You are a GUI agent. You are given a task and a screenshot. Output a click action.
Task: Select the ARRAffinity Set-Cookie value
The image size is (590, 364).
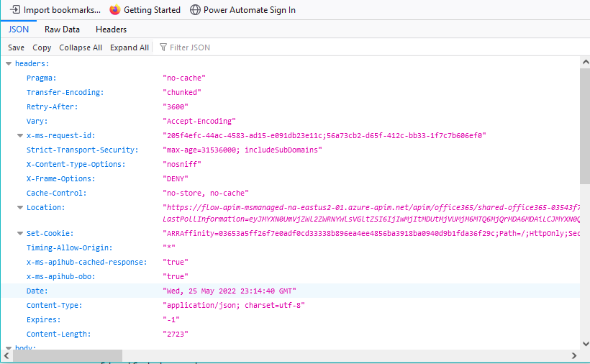371,233
